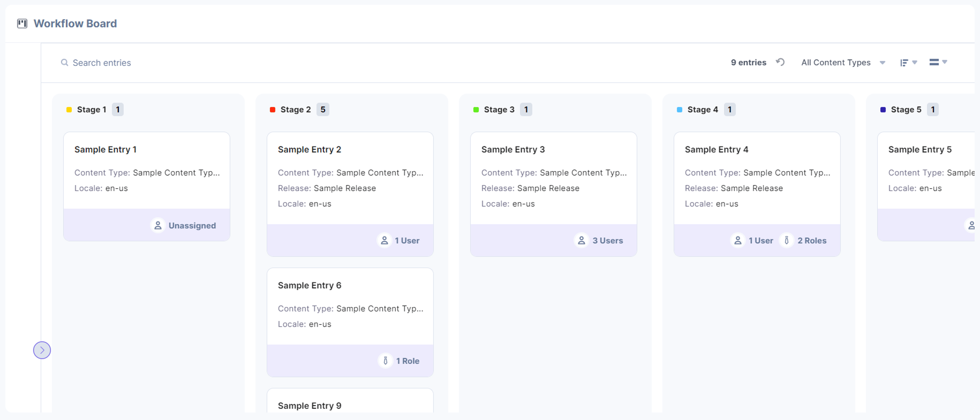The width and height of the screenshot is (980, 420).
Task: Open Sample Entry 5 card title
Action: click(920, 149)
